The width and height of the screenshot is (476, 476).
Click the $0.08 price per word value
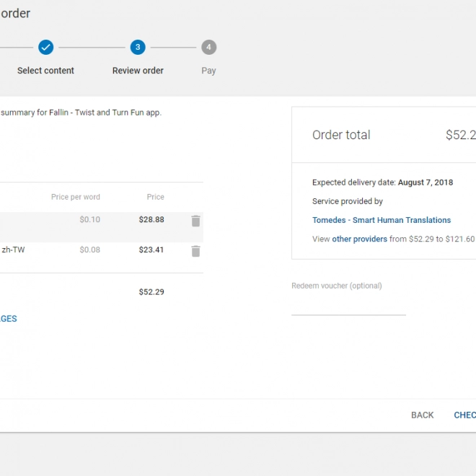(90, 250)
